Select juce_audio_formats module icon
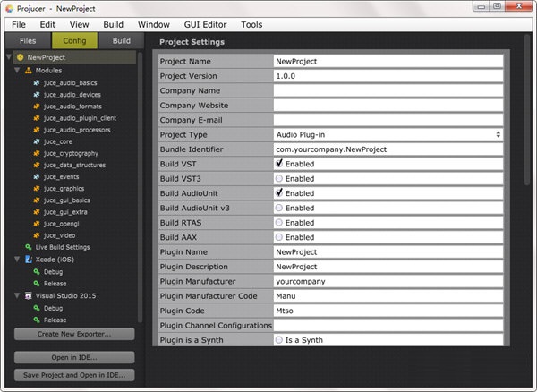The image size is (537, 392). click(x=37, y=107)
